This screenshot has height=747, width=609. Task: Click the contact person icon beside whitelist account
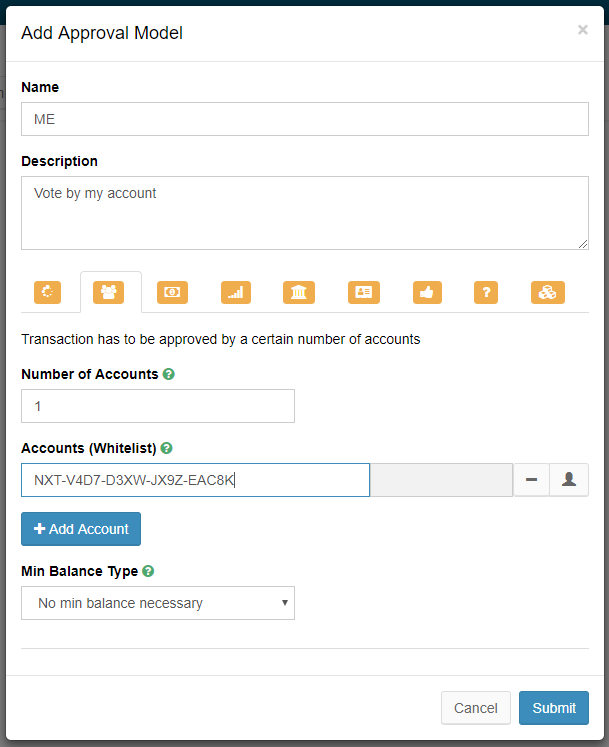(x=569, y=480)
